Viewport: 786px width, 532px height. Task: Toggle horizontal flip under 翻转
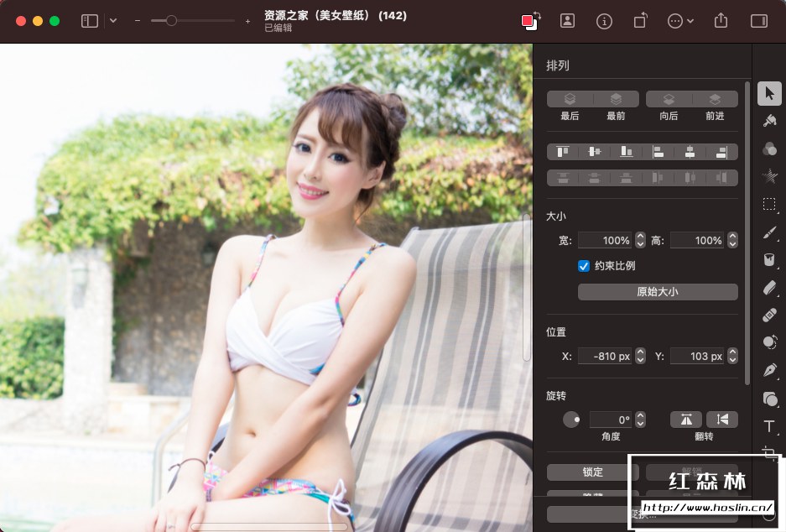pos(685,418)
